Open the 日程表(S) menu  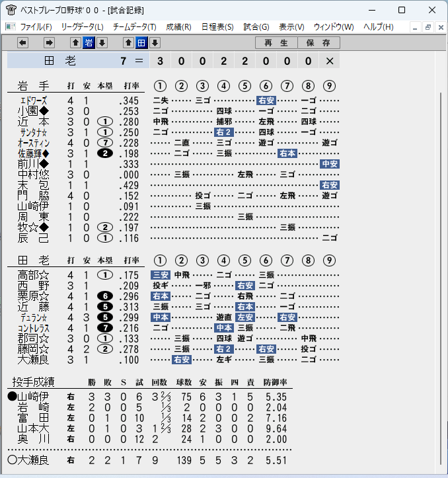point(217,27)
